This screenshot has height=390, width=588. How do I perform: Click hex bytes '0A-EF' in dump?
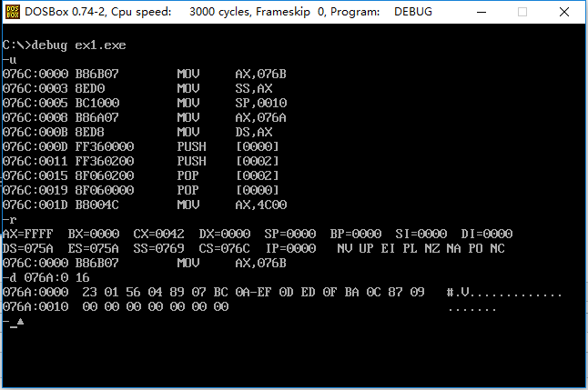tap(254, 292)
